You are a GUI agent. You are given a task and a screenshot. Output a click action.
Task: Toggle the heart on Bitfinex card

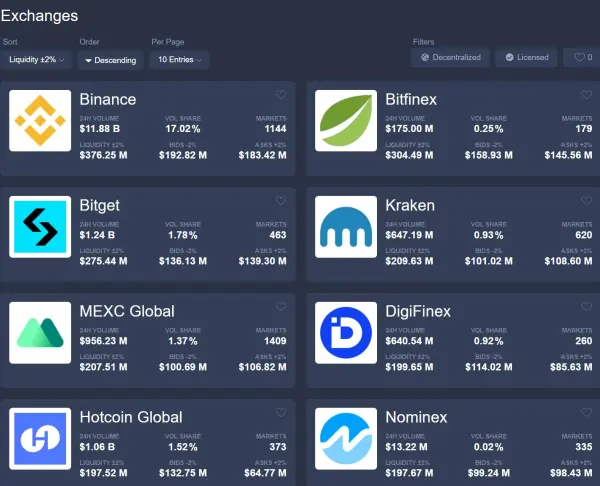[586, 96]
